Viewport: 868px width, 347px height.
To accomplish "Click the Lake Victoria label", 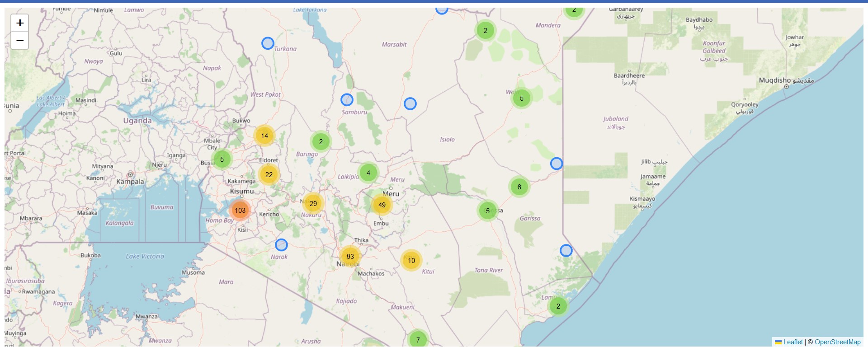I will click(x=145, y=256).
